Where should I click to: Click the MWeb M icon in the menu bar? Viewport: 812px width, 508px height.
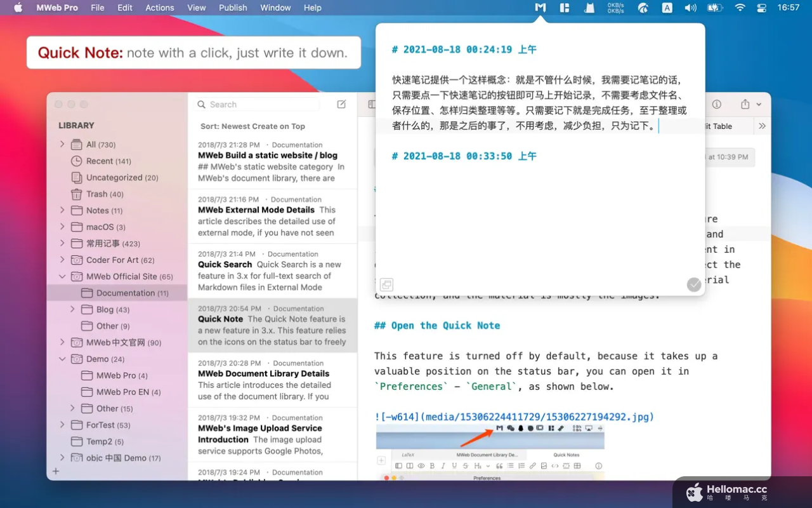coord(540,8)
